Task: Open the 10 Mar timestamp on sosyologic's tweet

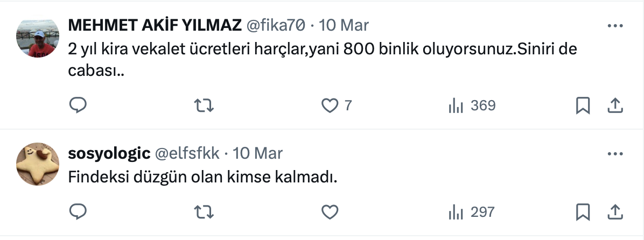Action: tap(258, 153)
